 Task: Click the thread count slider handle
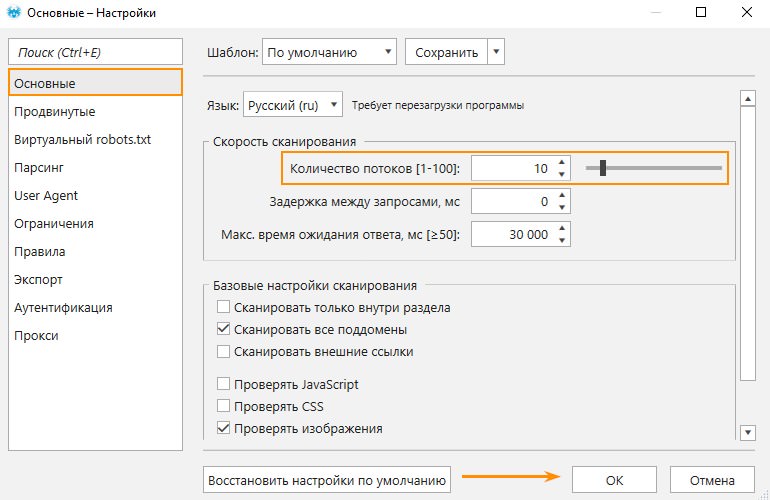coord(603,168)
